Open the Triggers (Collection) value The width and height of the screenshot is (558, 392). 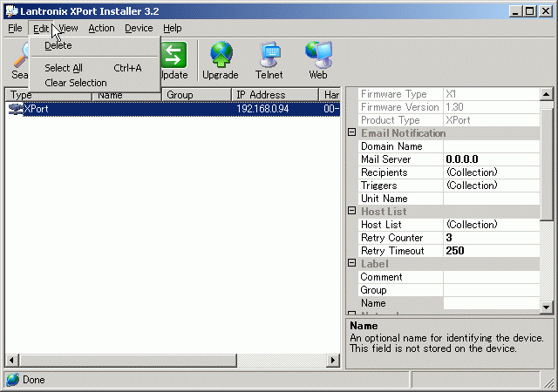point(492,186)
